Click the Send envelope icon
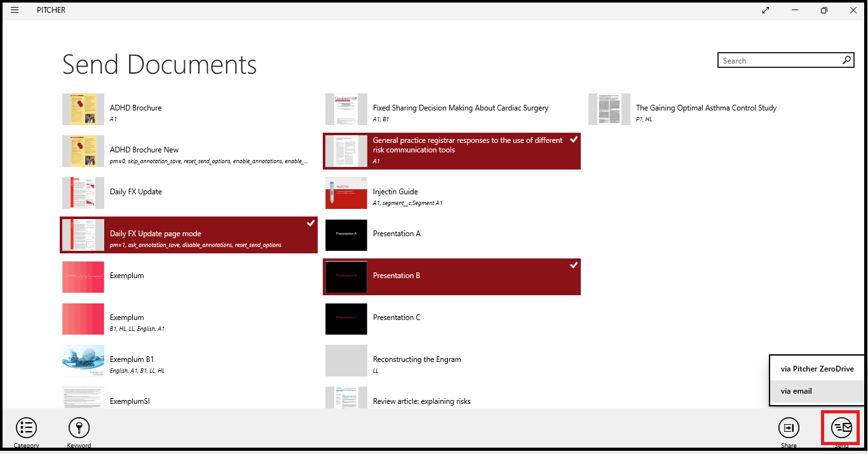 coord(841,427)
